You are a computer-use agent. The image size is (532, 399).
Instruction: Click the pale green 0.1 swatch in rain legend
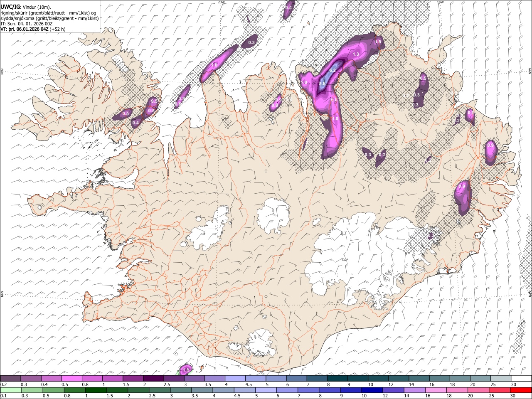pos(10,390)
